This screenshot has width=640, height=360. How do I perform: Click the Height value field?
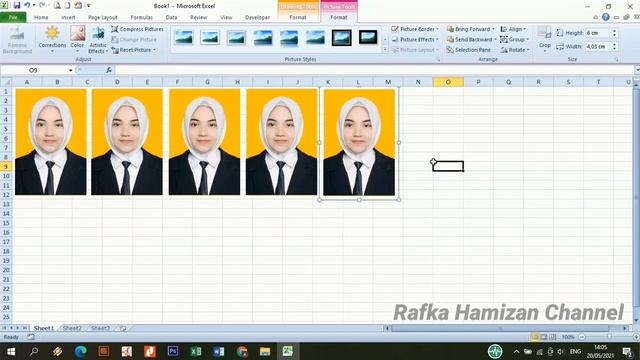click(x=598, y=33)
